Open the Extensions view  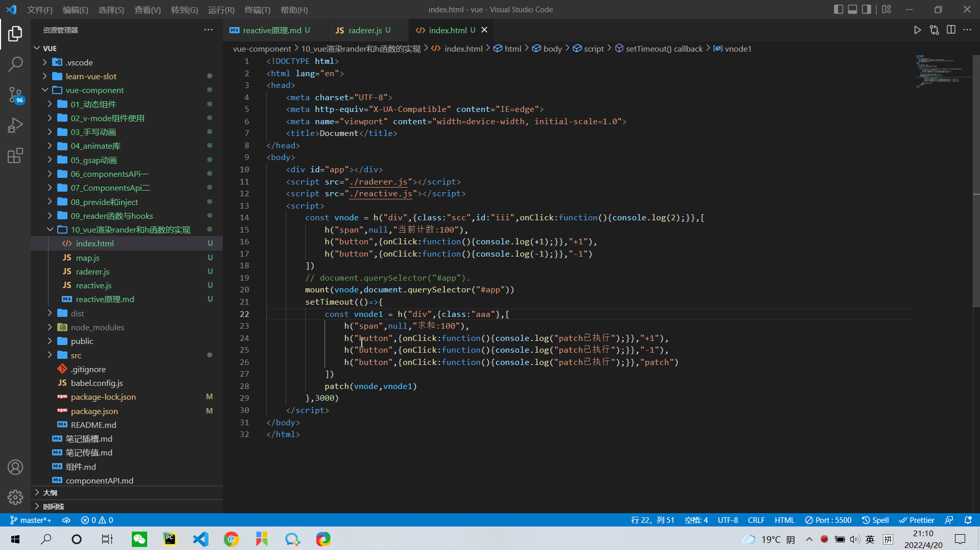pos(15,155)
